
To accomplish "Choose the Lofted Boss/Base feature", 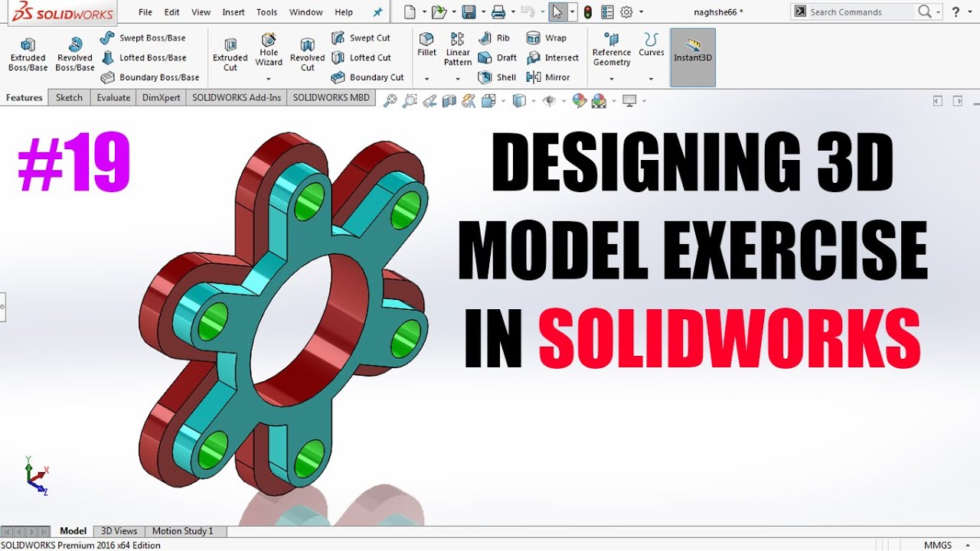I will (143, 57).
